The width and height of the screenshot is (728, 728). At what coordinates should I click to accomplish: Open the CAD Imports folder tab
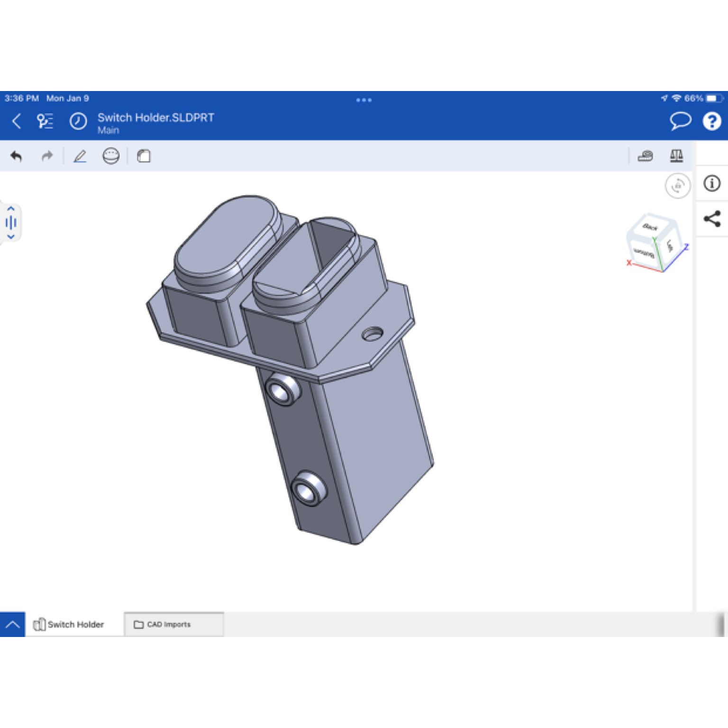click(x=173, y=624)
